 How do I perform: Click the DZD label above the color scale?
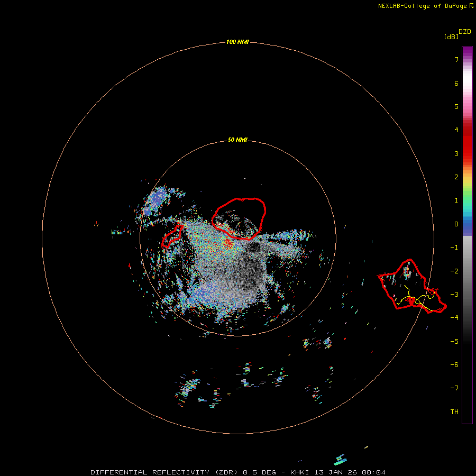(464, 32)
